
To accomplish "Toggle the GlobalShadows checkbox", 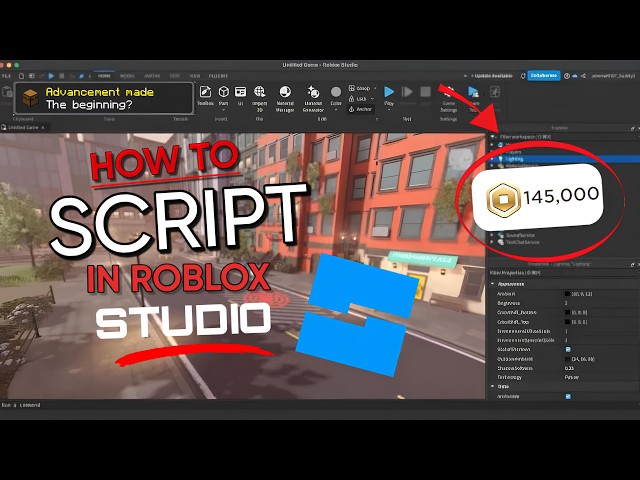I will click(x=568, y=349).
